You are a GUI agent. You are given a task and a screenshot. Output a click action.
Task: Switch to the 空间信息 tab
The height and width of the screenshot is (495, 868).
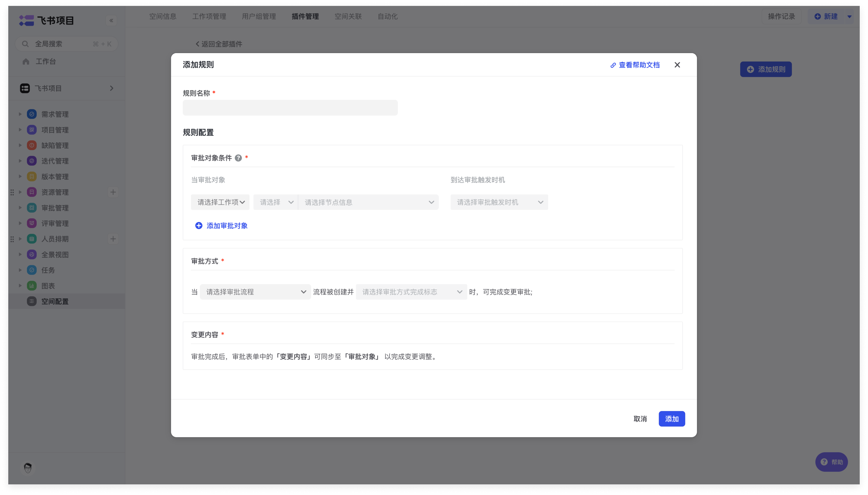click(x=163, y=16)
